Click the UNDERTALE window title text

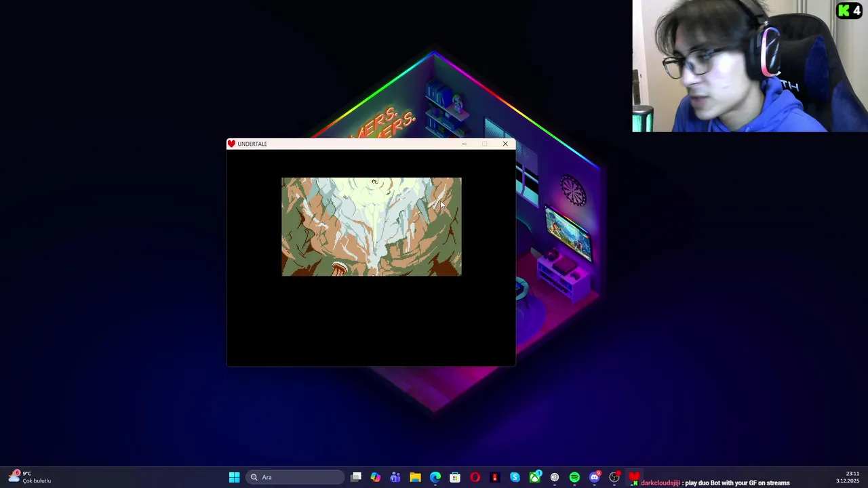point(252,144)
